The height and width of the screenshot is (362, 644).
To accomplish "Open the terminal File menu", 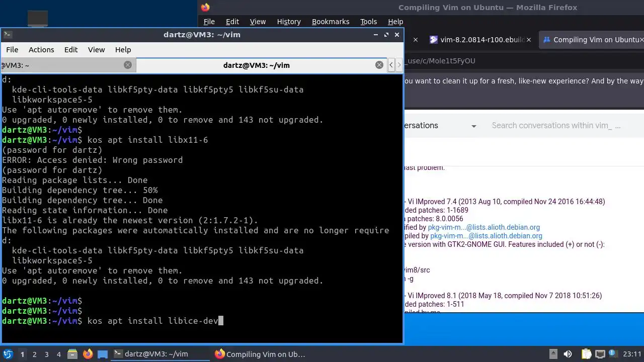I will click(12, 49).
